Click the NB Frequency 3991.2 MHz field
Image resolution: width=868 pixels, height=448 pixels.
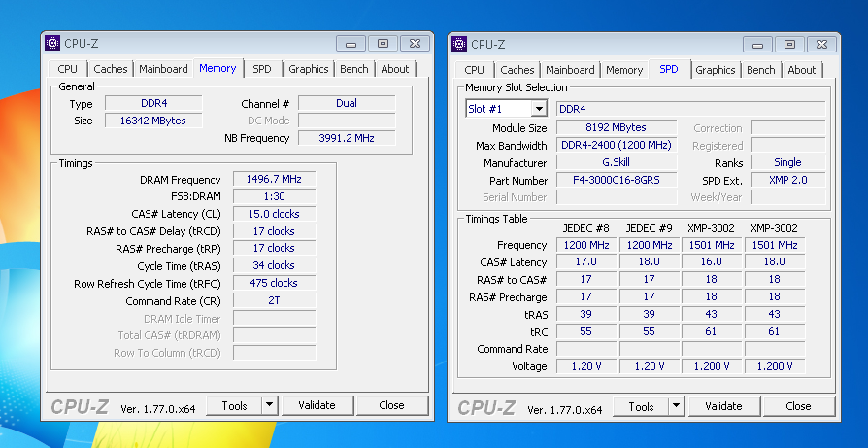pos(347,138)
